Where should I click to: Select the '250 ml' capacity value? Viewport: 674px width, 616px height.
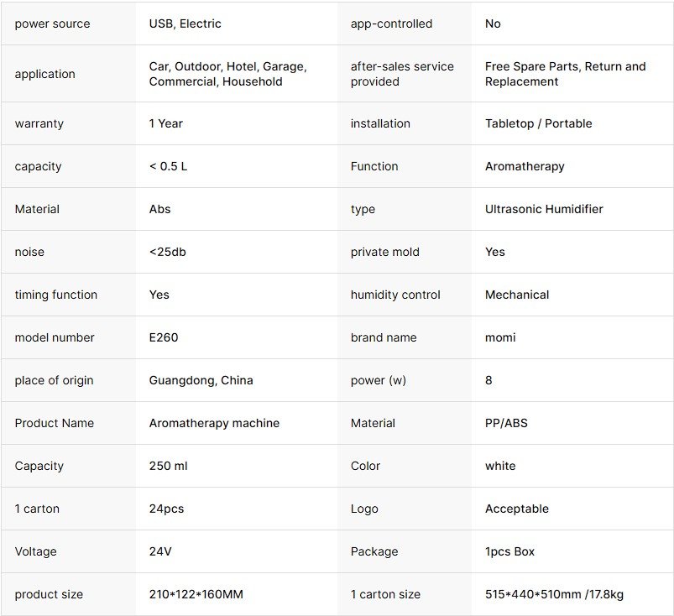168,466
